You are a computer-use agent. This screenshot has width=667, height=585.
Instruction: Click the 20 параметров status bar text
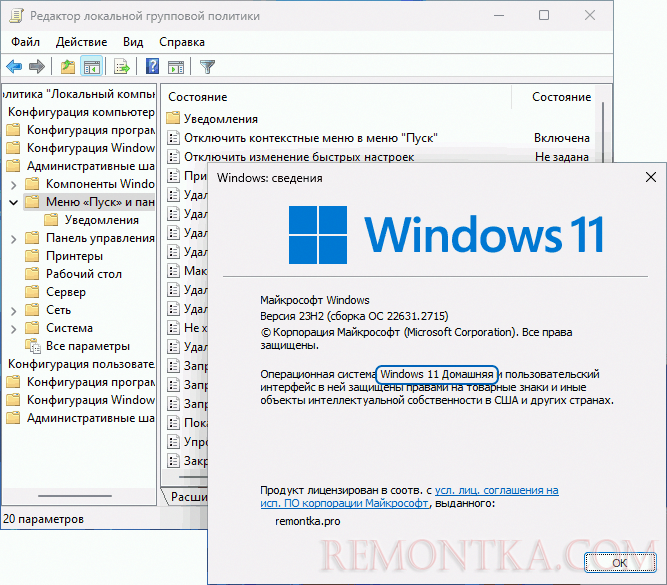click(x=43, y=519)
